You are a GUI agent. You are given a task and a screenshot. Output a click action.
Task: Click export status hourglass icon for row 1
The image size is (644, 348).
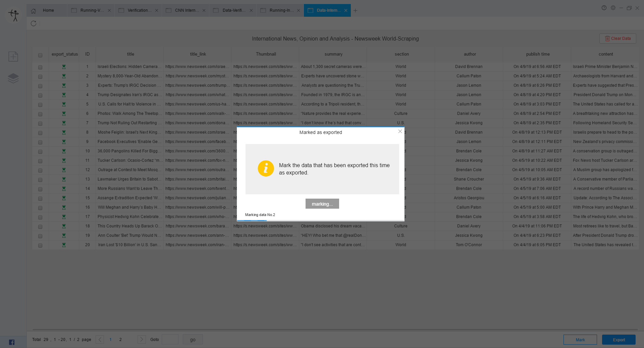[x=64, y=67]
